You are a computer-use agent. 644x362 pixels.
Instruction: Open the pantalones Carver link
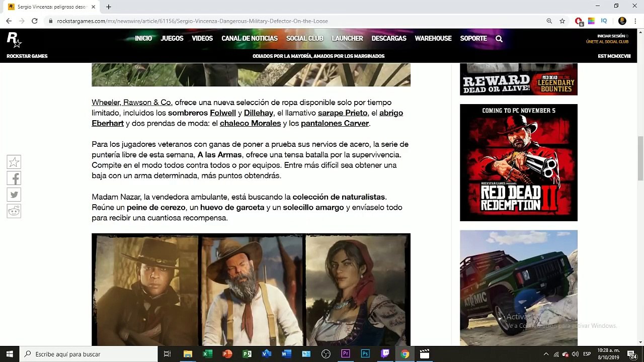click(x=335, y=124)
